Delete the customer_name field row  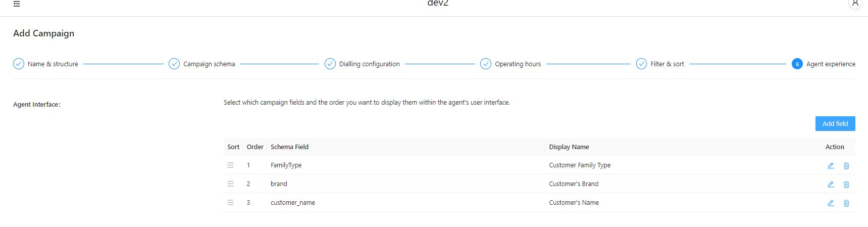pos(846,203)
